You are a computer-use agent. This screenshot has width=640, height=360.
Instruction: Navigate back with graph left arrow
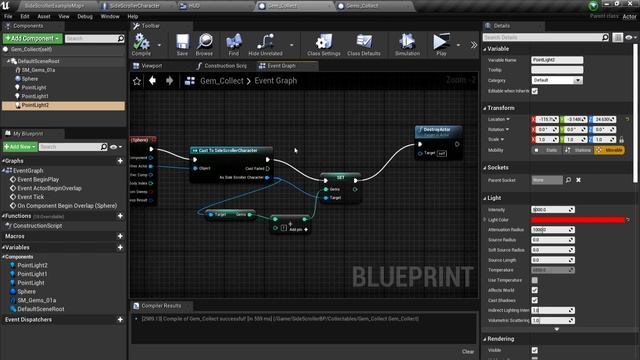point(152,80)
